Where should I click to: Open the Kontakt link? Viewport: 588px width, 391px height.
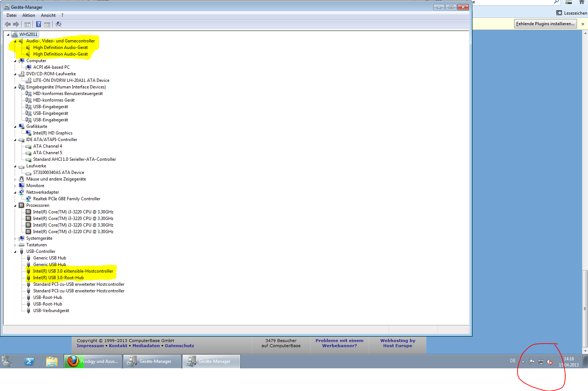pyautogui.click(x=118, y=346)
